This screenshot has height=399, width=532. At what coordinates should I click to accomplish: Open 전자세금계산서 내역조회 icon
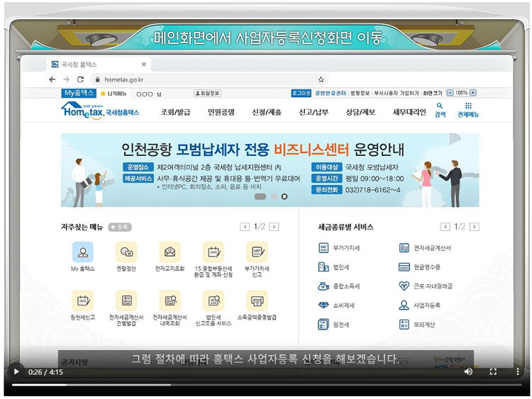pos(170,300)
